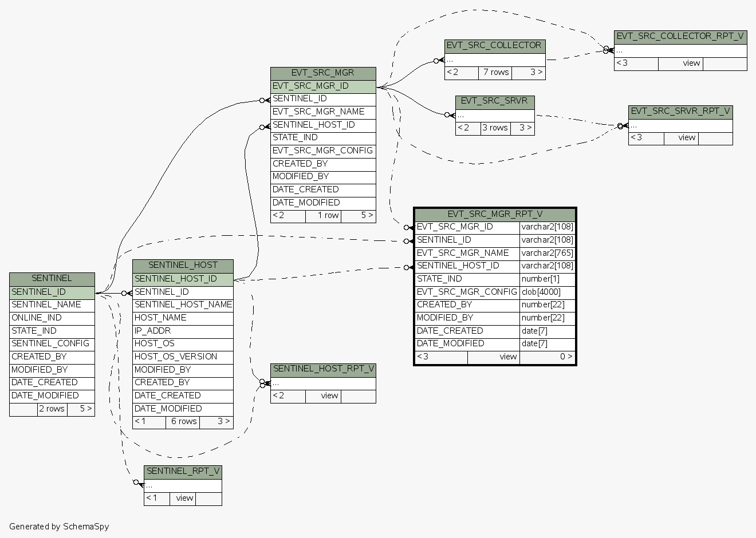Expand the ellipsis row in SENTINEL_HOST_RPT_V

coord(323,383)
